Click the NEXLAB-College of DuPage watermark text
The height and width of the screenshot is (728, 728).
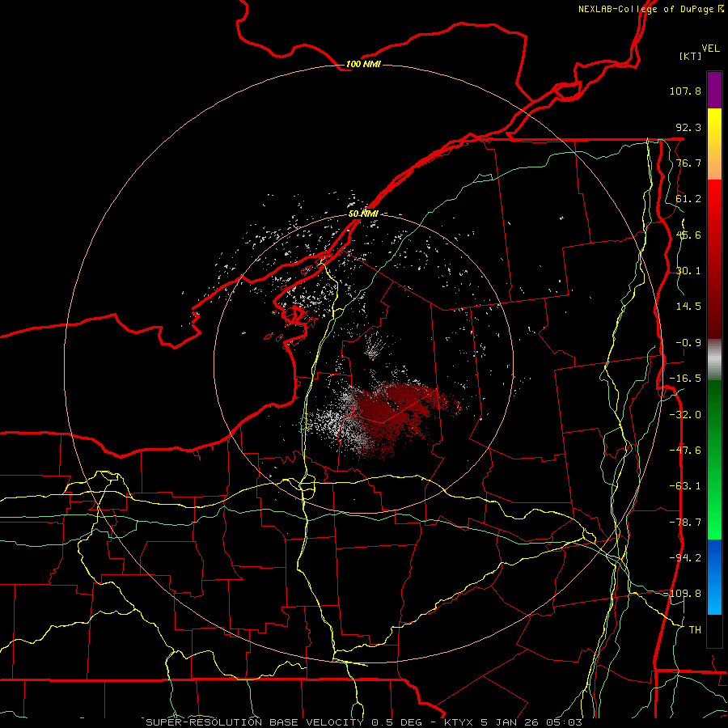(650, 9)
